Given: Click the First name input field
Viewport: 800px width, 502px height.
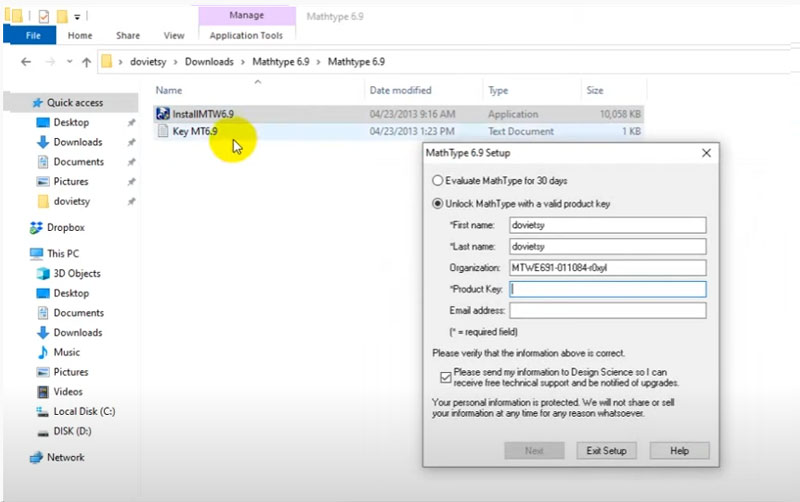Looking at the screenshot, I should 608,225.
